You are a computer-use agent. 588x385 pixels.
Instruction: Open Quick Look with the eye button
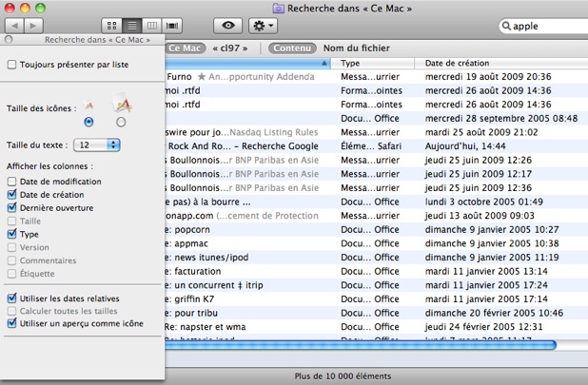pos(228,26)
